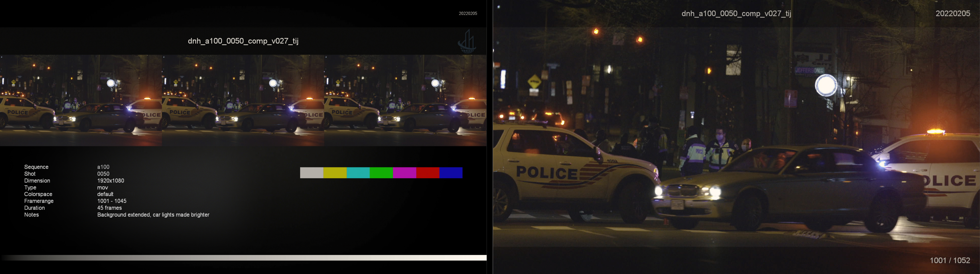Click the slate title dnh_a100_0050_comp_v027_tij
This screenshot has width=980, height=274.
tap(243, 41)
